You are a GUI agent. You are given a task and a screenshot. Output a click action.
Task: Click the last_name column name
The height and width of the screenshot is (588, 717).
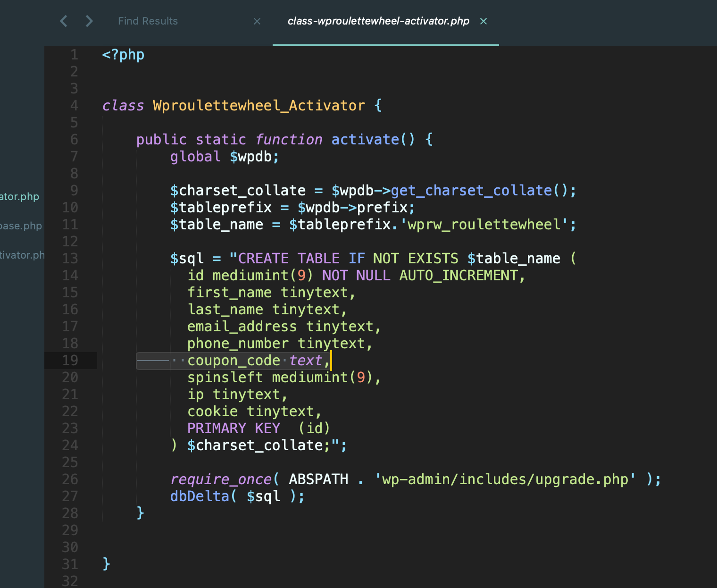(225, 309)
